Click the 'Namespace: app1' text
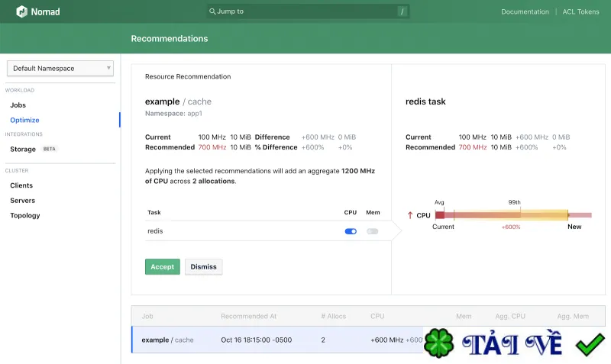 coord(173,113)
